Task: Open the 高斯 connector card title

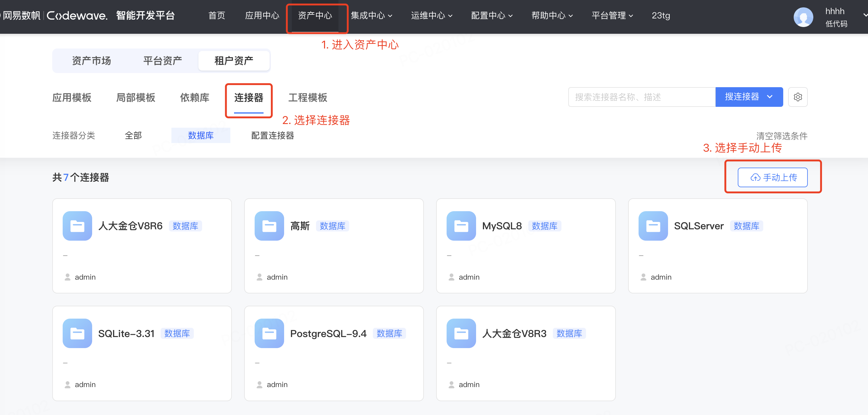Action: coord(300,226)
